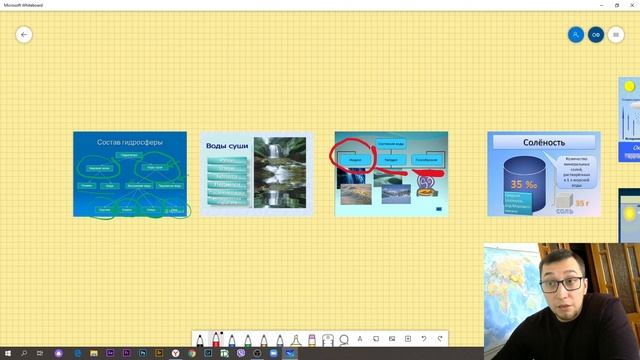
Task: Redo the last action
Action: tap(440, 339)
